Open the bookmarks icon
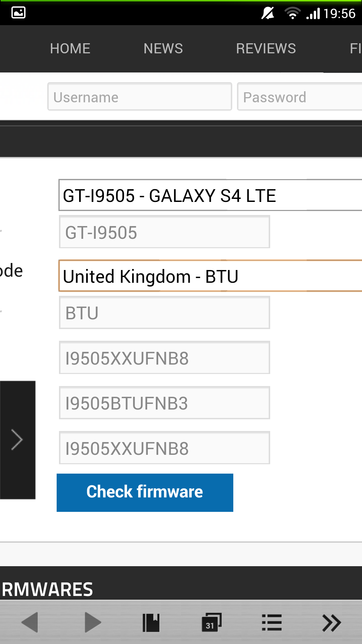Image resolution: width=362 pixels, height=644 pixels. pyautogui.click(x=151, y=623)
